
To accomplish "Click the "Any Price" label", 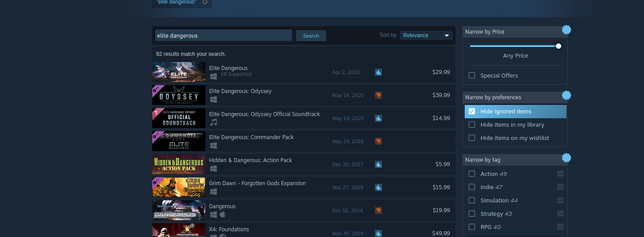I will [515, 56].
